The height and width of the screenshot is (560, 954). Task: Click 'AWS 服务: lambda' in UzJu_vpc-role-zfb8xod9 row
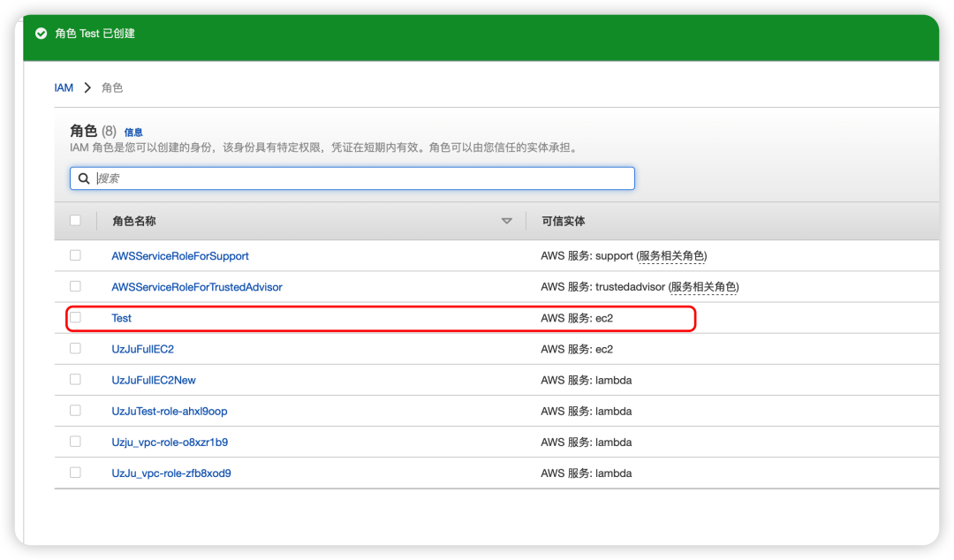(586, 473)
